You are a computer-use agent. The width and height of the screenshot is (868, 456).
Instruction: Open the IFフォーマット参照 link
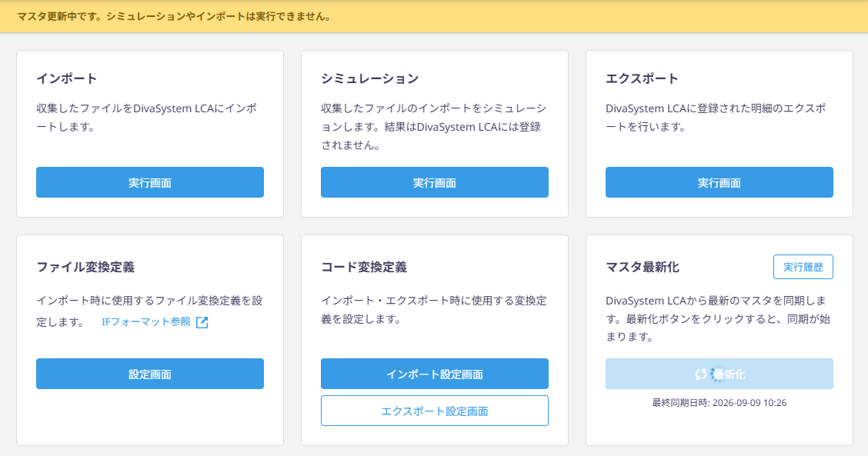pyautogui.click(x=146, y=322)
